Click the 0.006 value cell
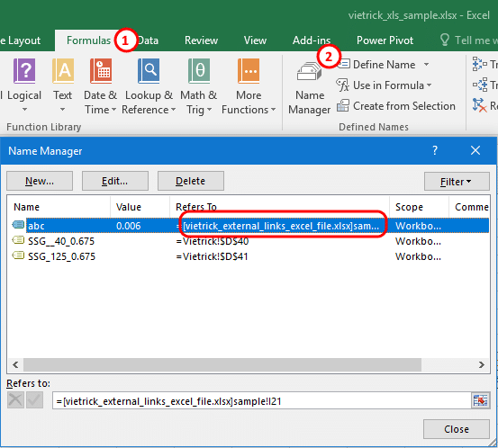This screenshot has width=498, height=448. pos(128,226)
